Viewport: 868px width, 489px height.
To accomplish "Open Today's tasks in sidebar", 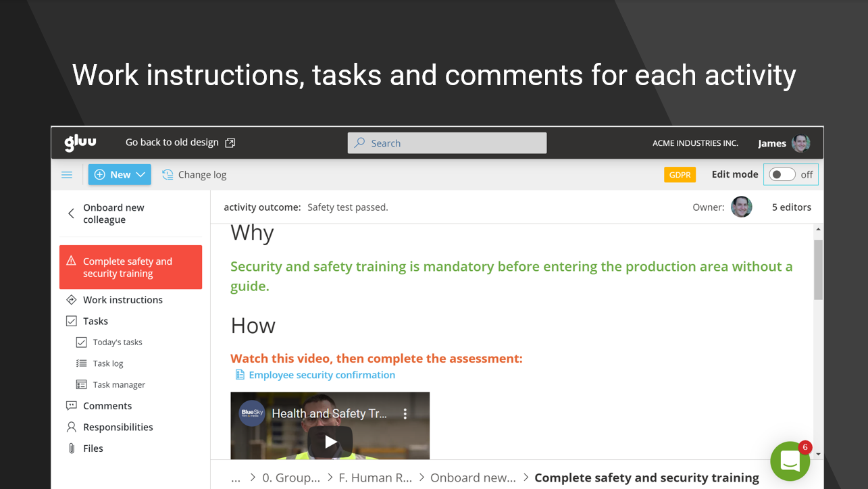I will (x=118, y=342).
